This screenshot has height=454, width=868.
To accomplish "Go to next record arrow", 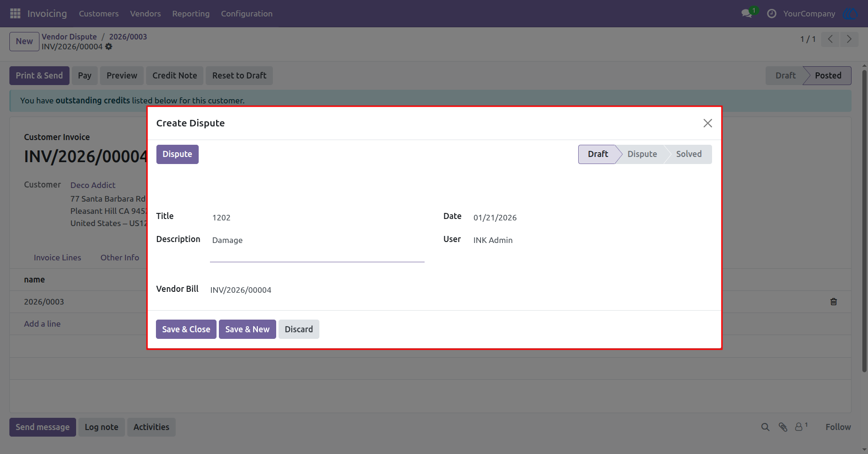I will click(x=849, y=39).
